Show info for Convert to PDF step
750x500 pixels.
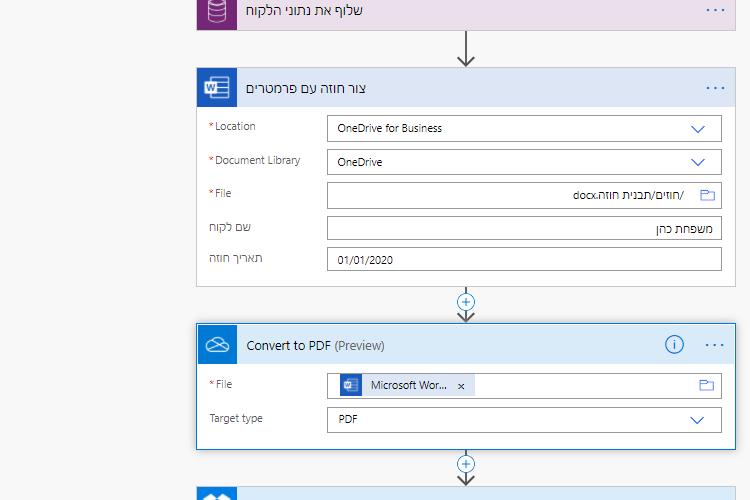[x=674, y=344]
